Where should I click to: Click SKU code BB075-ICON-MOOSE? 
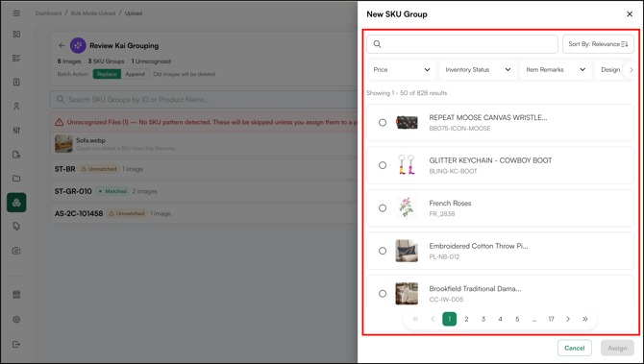coord(459,129)
